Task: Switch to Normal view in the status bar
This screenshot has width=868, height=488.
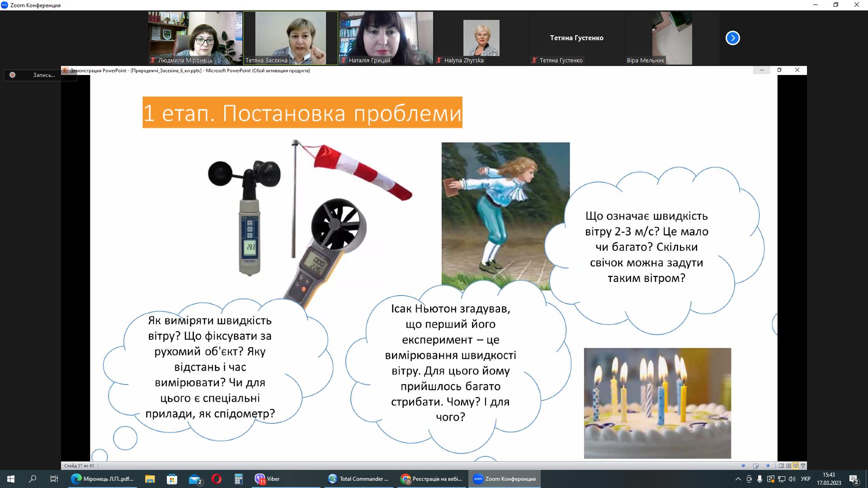Action: [x=781, y=465]
